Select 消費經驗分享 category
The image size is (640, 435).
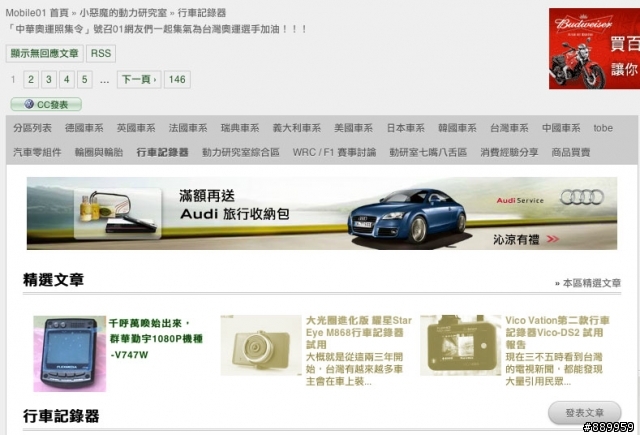pyautogui.click(x=509, y=152)
